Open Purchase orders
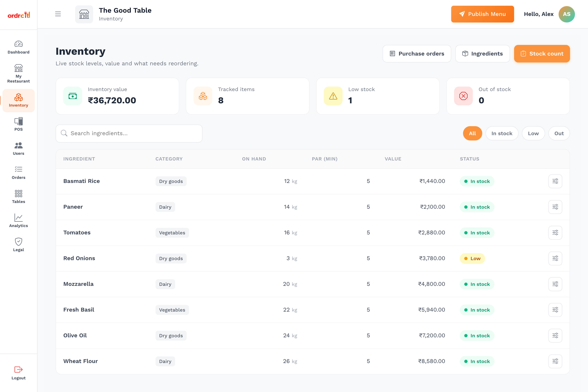 coord(417,54)
